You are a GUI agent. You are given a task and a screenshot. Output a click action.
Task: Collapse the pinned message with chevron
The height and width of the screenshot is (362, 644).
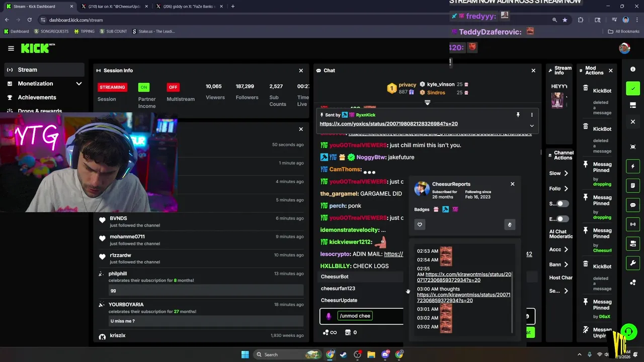532,126
